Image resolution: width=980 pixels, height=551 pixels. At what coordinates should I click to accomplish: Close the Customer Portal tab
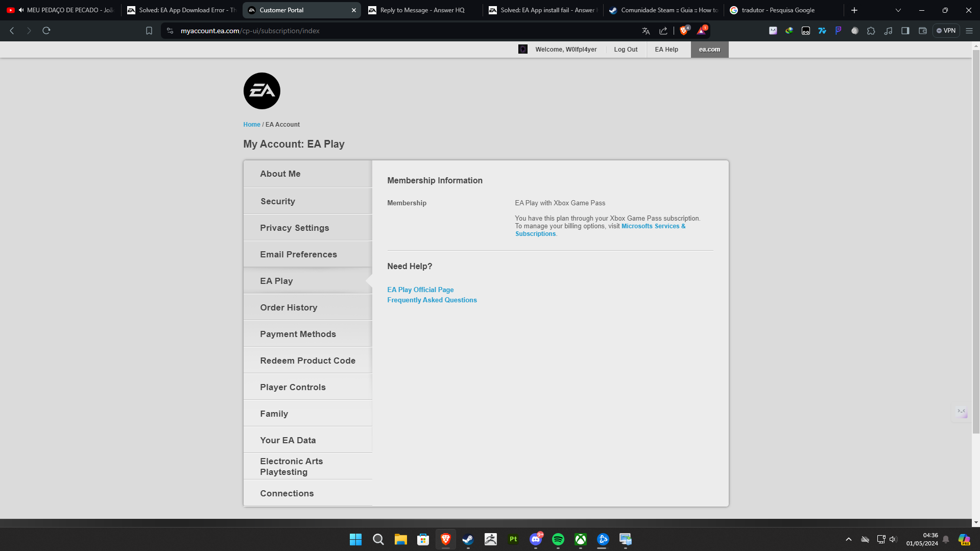click(354, 10)
